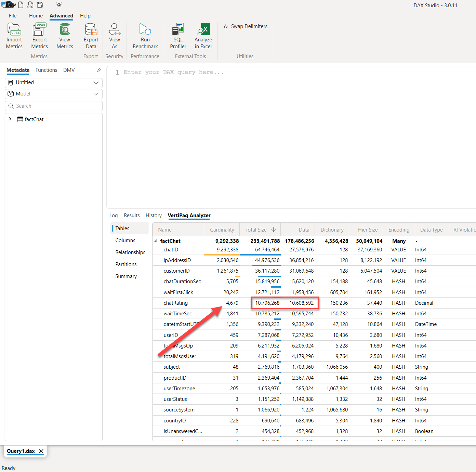Open View Metrics
The image size is (476, 472).
(65, 34)
